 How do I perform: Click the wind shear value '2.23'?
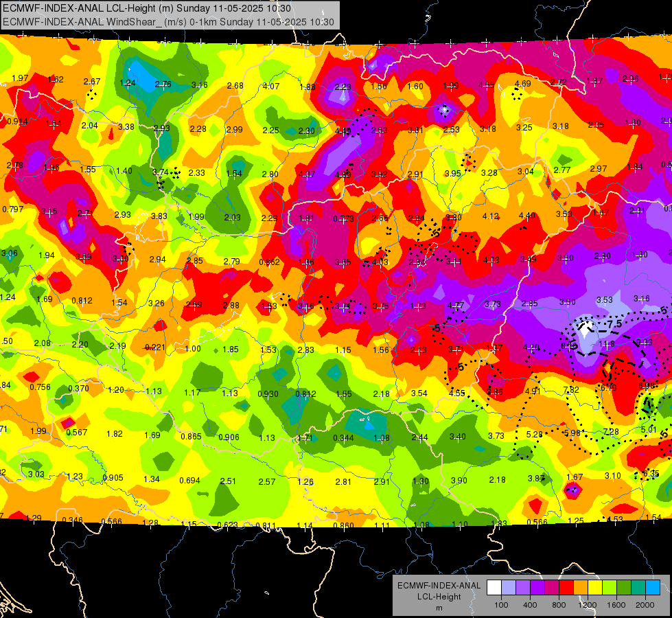point(343,87)
